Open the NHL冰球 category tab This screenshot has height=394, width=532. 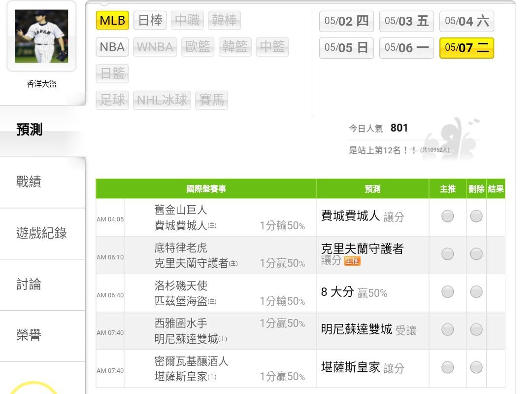[162, 100]
